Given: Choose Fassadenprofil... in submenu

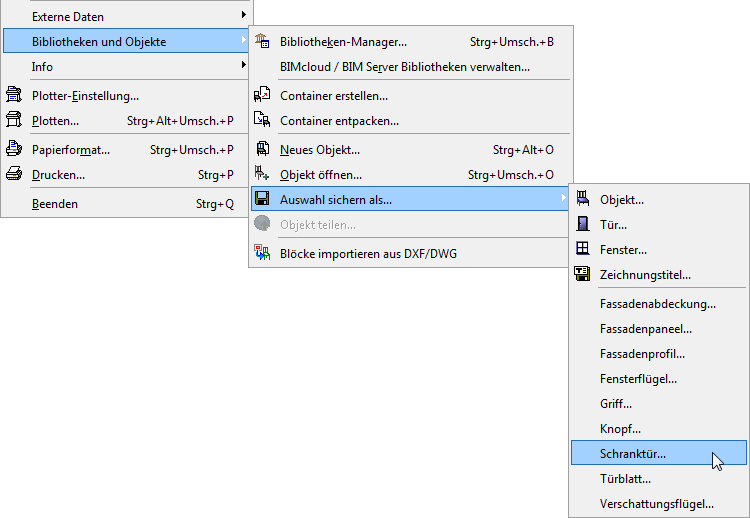Looking at the screenshot, I should pos(659,353).
